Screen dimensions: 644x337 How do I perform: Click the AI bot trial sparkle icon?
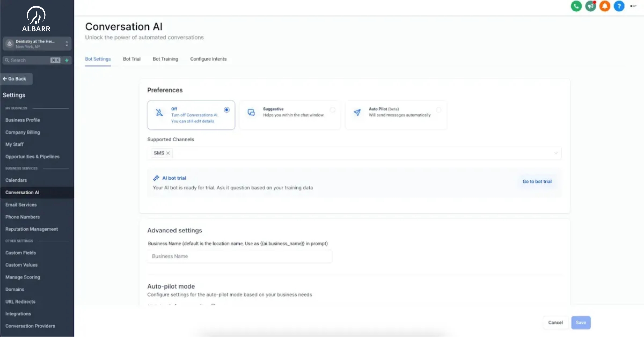[x=156, y=178]
